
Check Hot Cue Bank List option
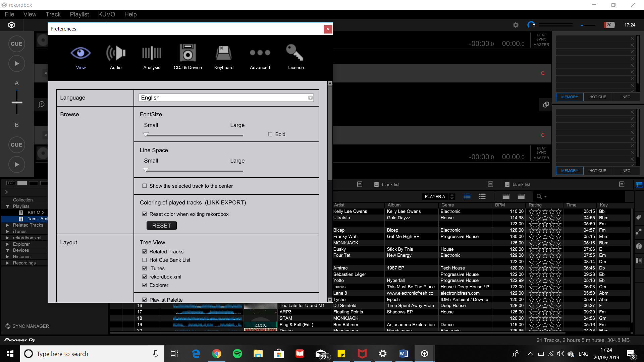click(x=145, y=260)
